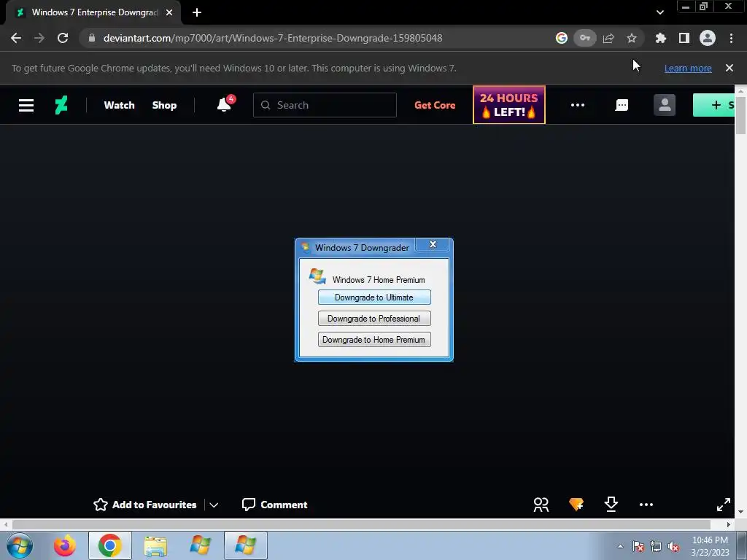
Task: Open the 24 Hours Left promo banner
Action: pos(508,105)
